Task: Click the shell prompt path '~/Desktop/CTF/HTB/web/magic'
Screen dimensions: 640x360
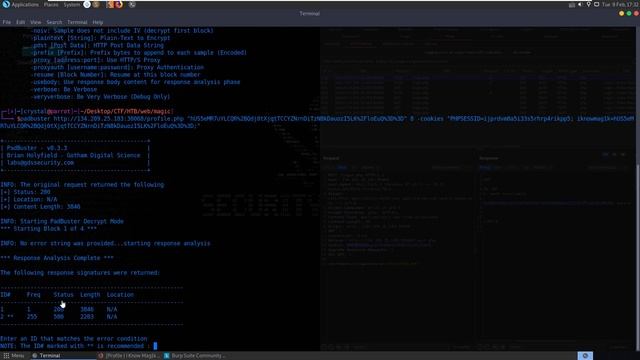Action: click(125, 111)
